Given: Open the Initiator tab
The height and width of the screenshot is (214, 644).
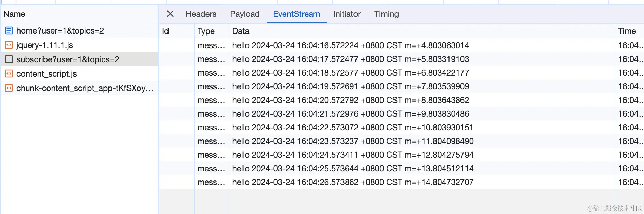Looking at the screenshot, I should (x=347, y=14).
